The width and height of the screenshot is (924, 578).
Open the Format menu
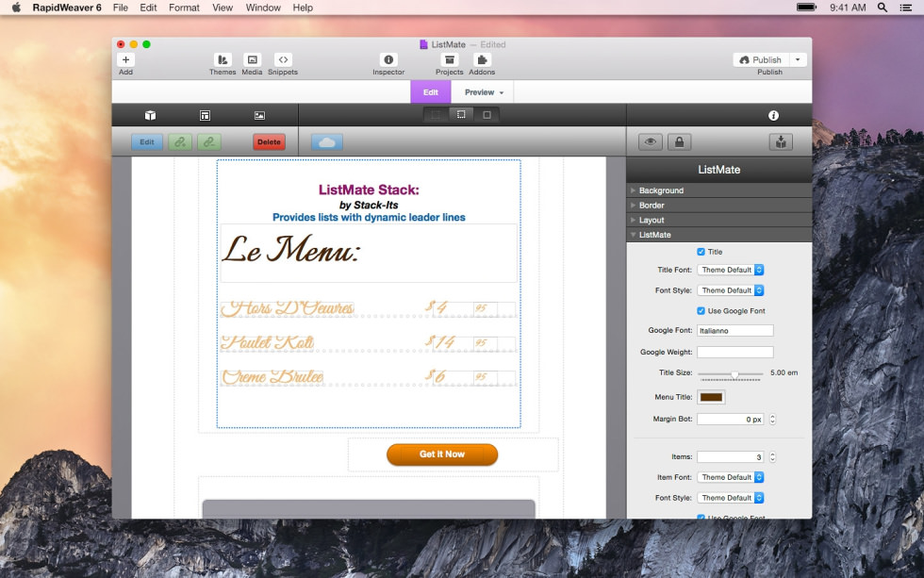tap(184, 8)
